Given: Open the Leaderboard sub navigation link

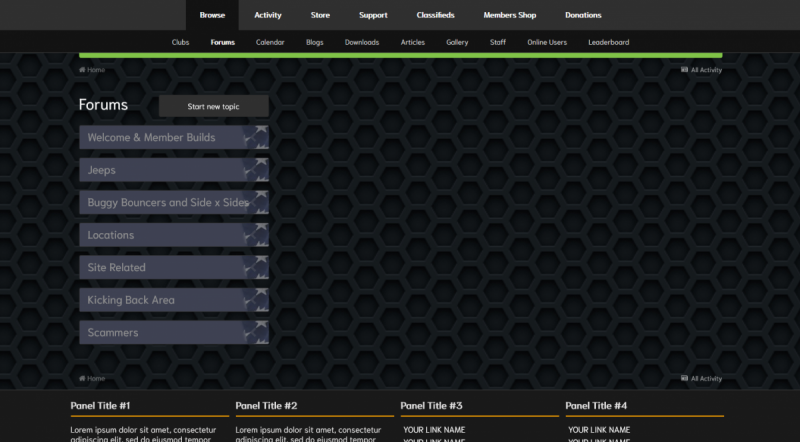Looking at the screenshot, I should coord(608,42).
